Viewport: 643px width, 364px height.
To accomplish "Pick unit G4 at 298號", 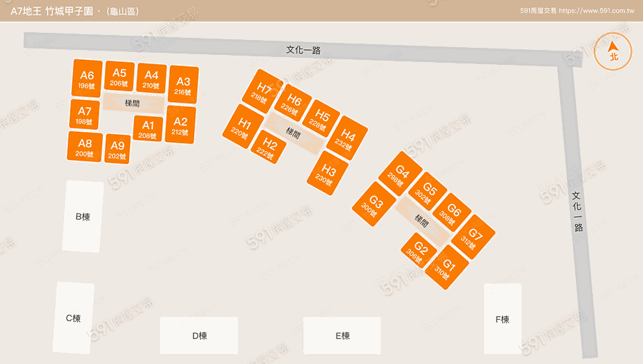I will click(x=400, y=173).
